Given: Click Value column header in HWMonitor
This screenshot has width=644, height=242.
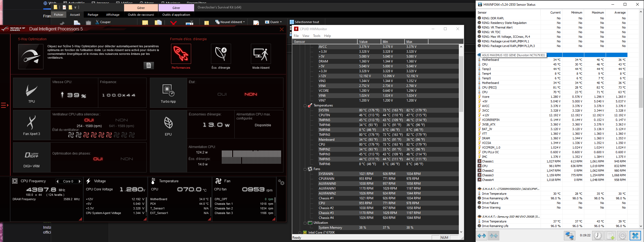Looking at the screenshot, I should pos(369,42).
